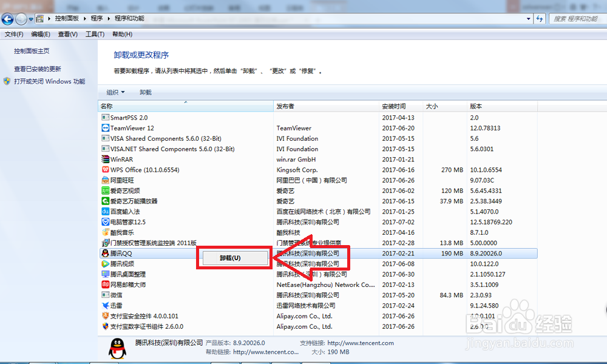Sort by the 安装时间 column header
607x364 pixels.
point(401,106)
